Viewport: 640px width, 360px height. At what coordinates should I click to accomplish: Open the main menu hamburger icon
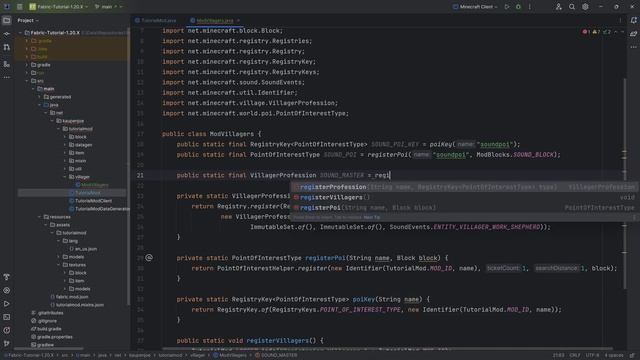pos(20,7)
